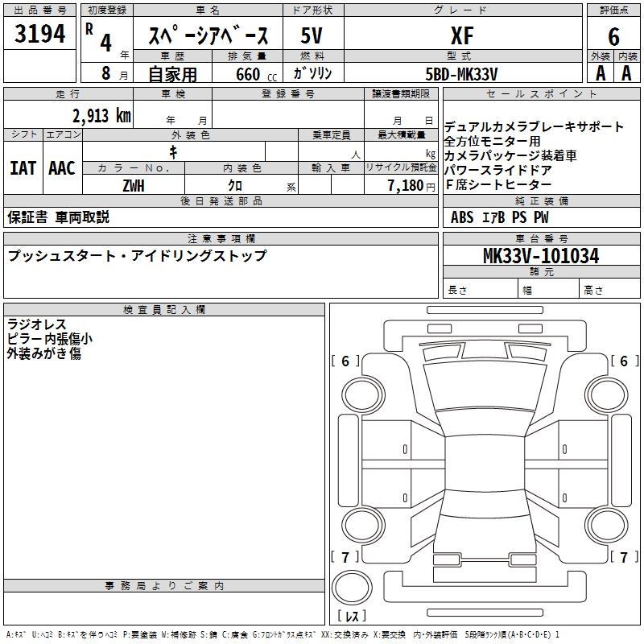
Task: Click note プッシュスタート・アイドリングストップ
Action: point(138,255)
